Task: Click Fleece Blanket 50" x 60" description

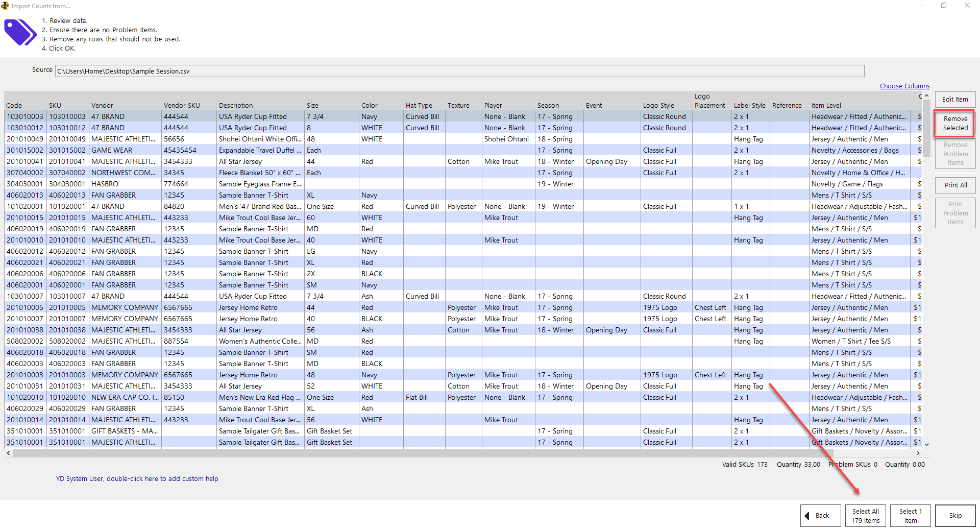Action: (x=260, y=173)
